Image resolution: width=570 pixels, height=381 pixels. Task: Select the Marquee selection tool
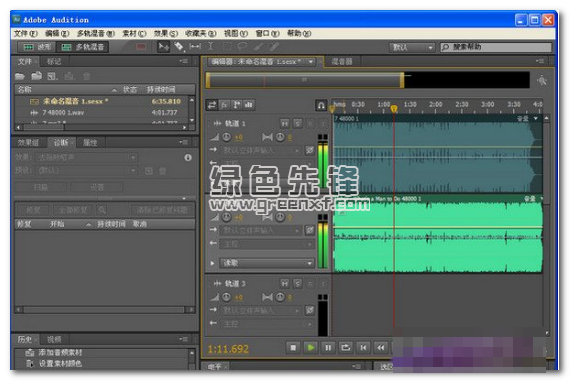pos(227,47)
